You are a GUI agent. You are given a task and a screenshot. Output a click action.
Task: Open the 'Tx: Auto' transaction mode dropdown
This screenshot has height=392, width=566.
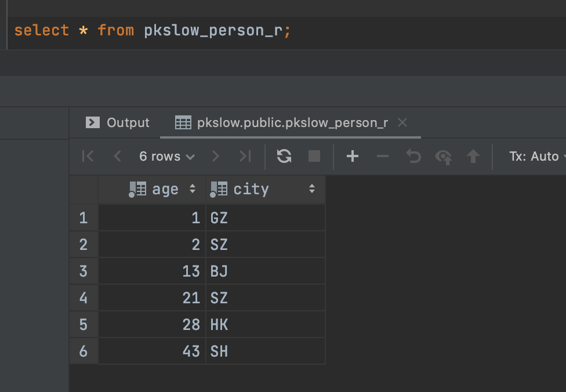coord(536,156)
